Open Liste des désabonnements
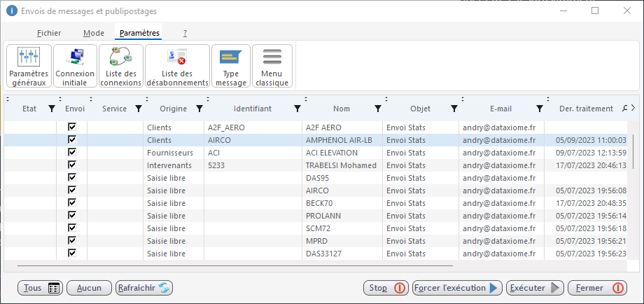The width and height of the screenshot is (644, 304). [x=177, y=67]
